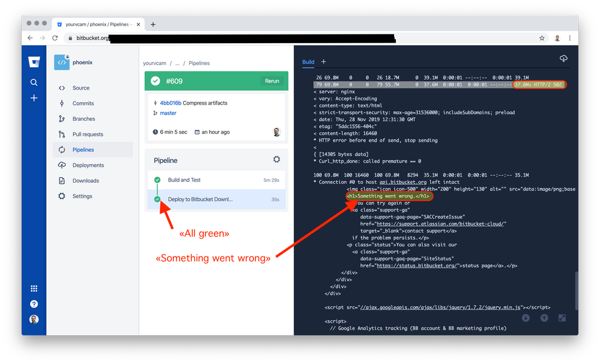Image resolution: width=600 pixels, height=364 pixels.
Task: Open the Help question mark menu
Action: click(34, 304)
